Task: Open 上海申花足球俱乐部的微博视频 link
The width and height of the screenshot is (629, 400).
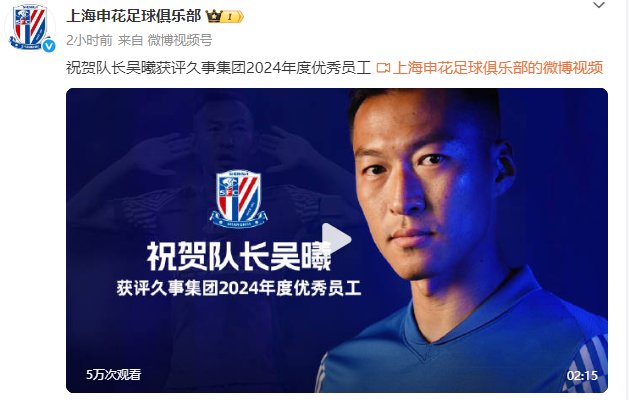Action: click(x=498, y=68)
